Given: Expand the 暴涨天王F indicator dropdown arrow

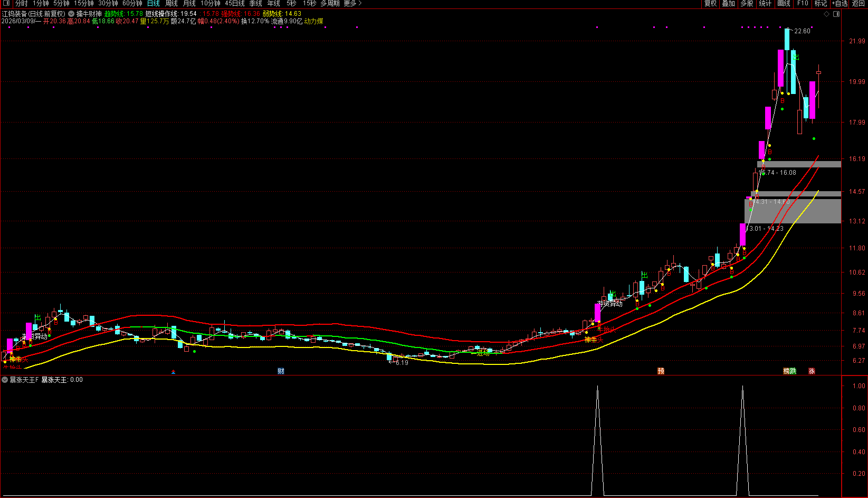Looking at the screenshot, I should 5,380.
